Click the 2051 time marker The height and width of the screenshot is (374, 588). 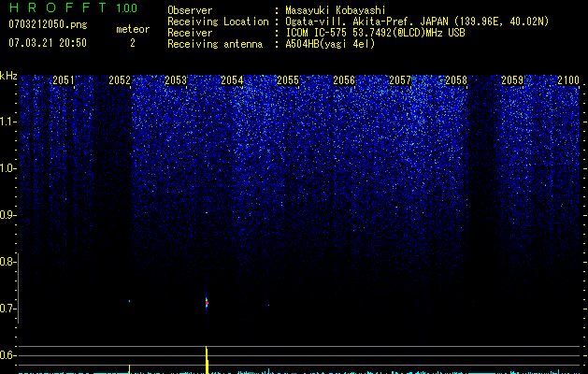pyautogui.click(x=64, y=80)
